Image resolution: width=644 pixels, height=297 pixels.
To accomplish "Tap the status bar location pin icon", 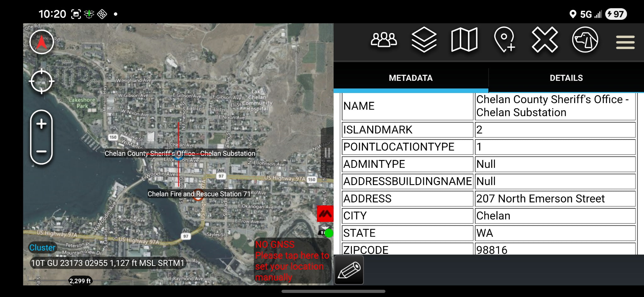I will 573,14.
